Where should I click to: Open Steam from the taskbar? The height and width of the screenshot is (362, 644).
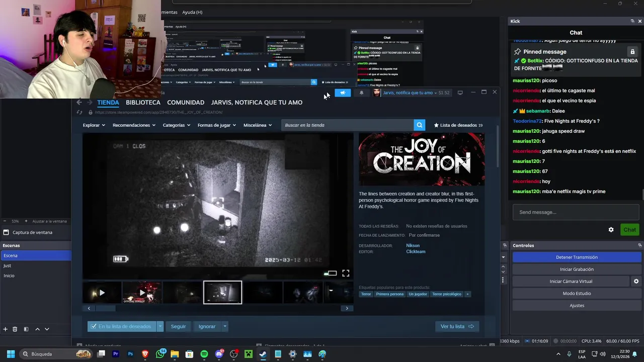[263, 354]
